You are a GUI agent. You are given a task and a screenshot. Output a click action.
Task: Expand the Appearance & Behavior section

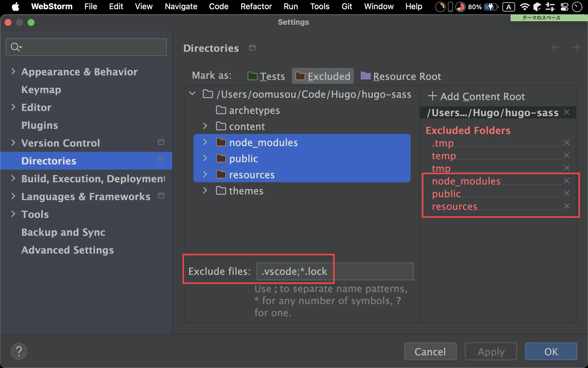tap(13, 72)
